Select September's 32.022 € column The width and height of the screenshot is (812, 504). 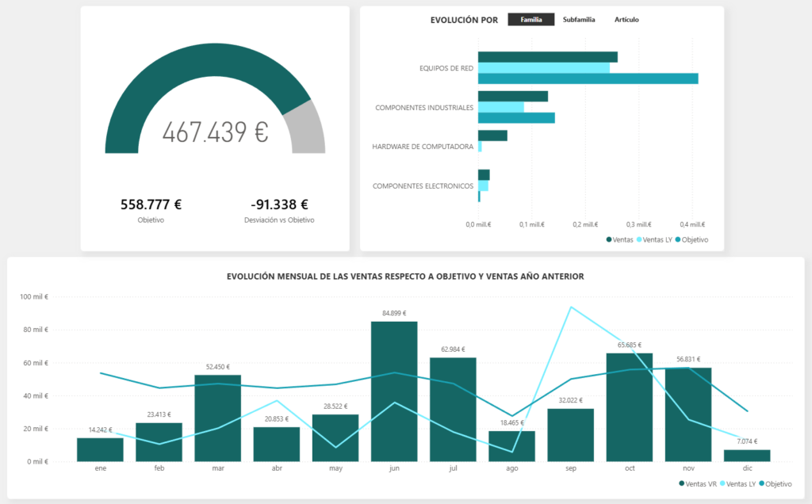pyautogui.click(x=570, y=436)
